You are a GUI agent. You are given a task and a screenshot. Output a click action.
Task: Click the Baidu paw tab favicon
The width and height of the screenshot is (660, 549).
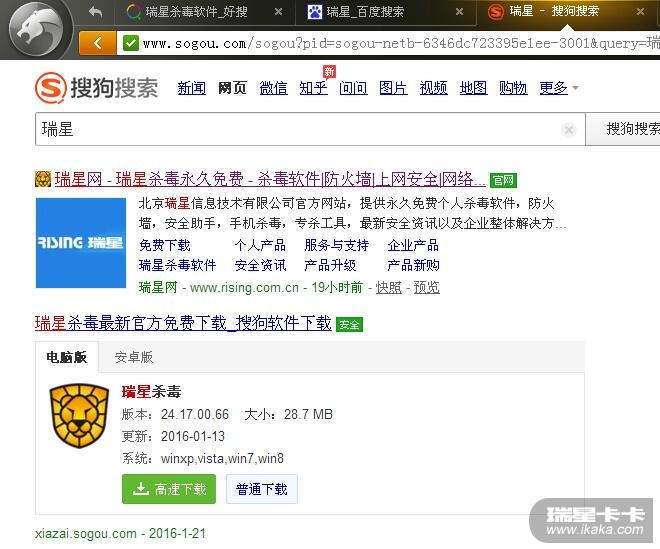click(314, 12)
